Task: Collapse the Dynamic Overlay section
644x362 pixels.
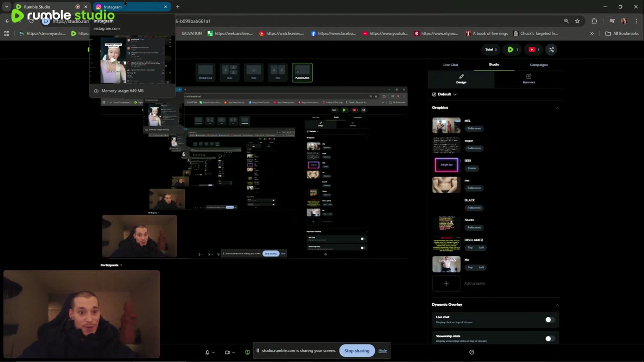Action: 557,305
